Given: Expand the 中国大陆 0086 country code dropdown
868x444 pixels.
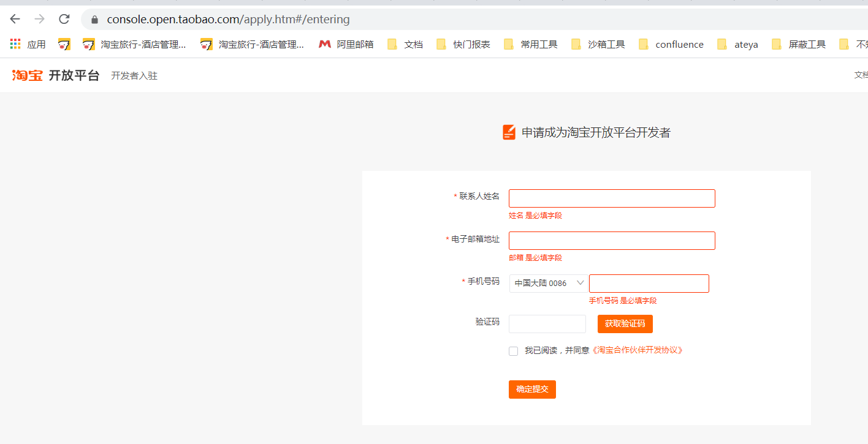Looking at the screenshot, I should pyautogui.click(x=549, y=283).
